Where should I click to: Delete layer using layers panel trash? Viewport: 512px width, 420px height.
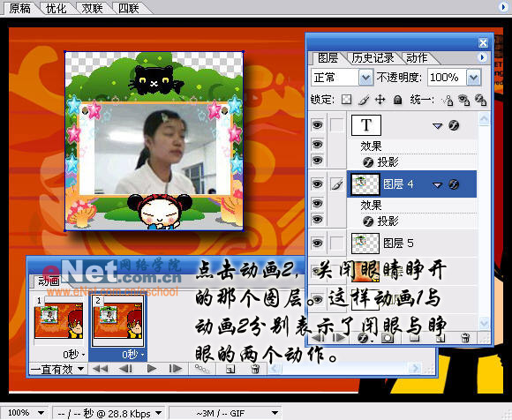(x=465, y=338)
